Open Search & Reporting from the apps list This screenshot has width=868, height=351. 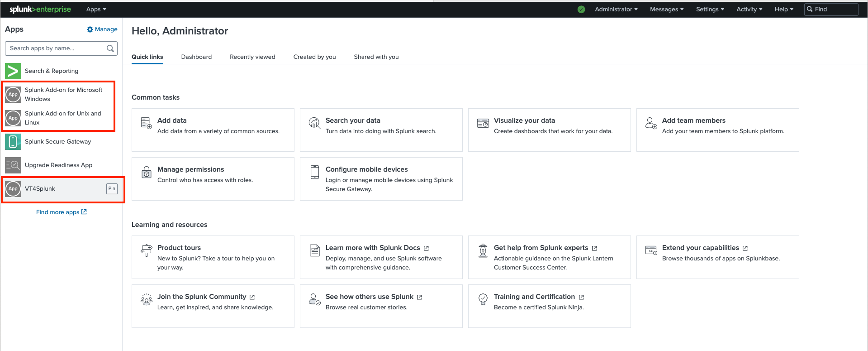[x=52, y=71]
